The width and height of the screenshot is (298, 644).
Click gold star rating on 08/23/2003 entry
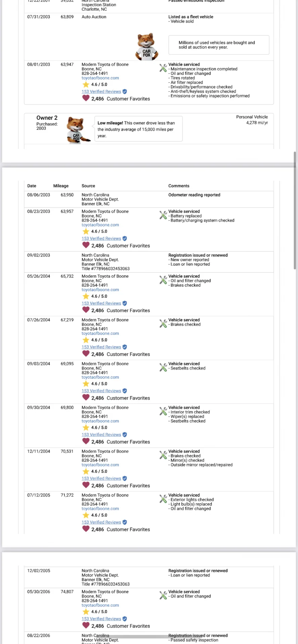pos(86,231)
